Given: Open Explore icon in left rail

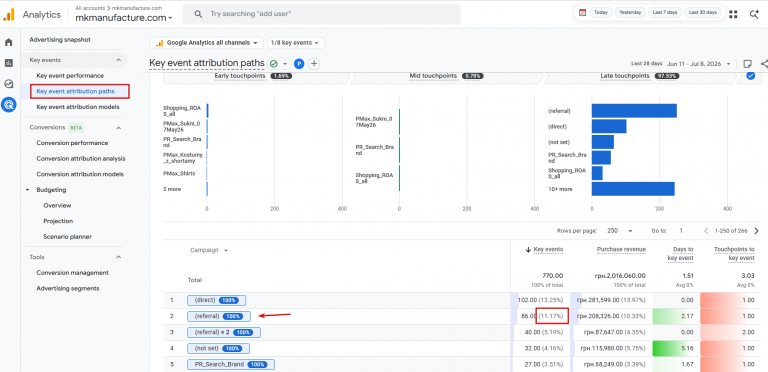Looking at the screenshot, I should [x=8, y=84].
